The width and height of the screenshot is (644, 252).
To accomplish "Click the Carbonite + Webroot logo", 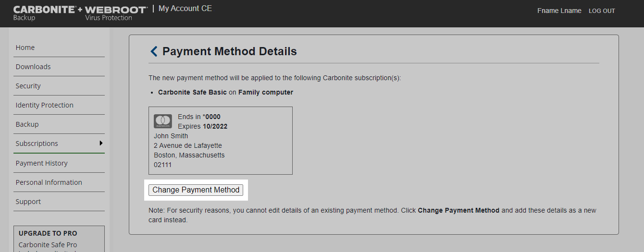I will point(80,13).
